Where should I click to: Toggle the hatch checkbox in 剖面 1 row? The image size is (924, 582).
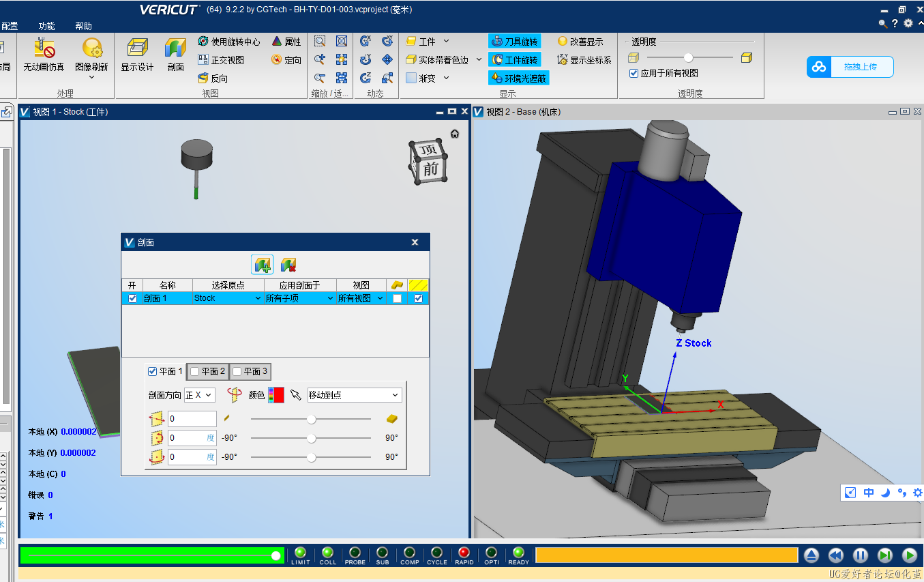(x=418, y=298)
